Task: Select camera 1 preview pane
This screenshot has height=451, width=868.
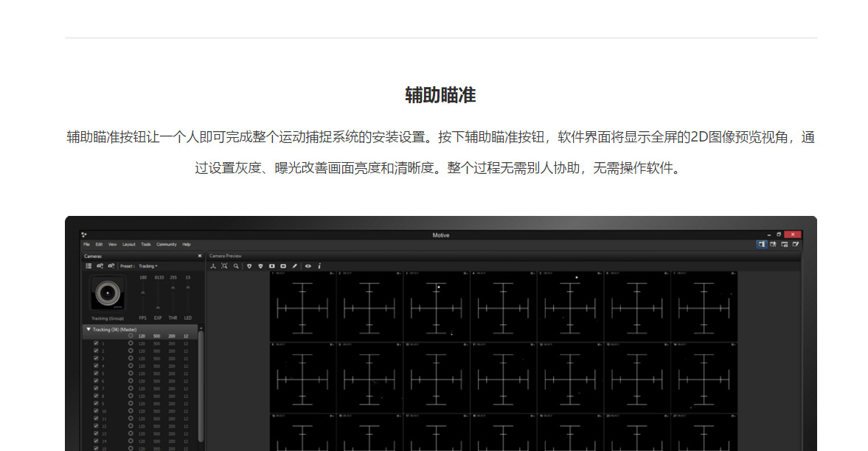Action: click(303, 306)
